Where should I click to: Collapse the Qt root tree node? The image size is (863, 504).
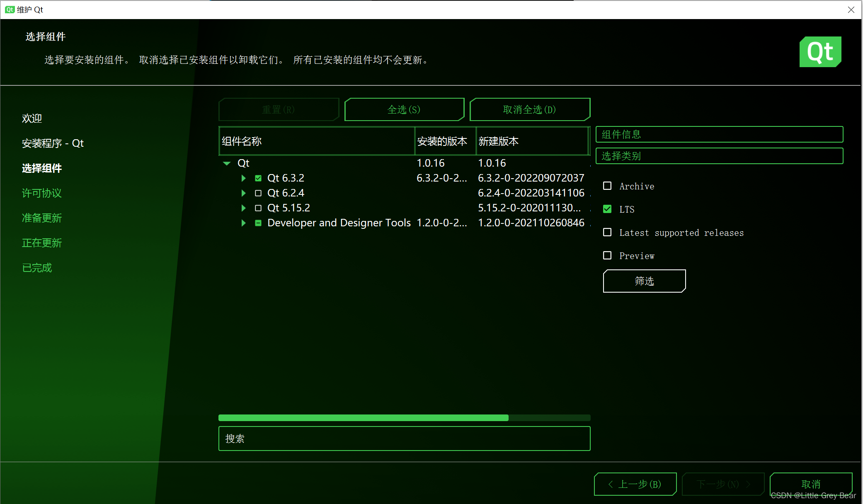click(227, 163)
